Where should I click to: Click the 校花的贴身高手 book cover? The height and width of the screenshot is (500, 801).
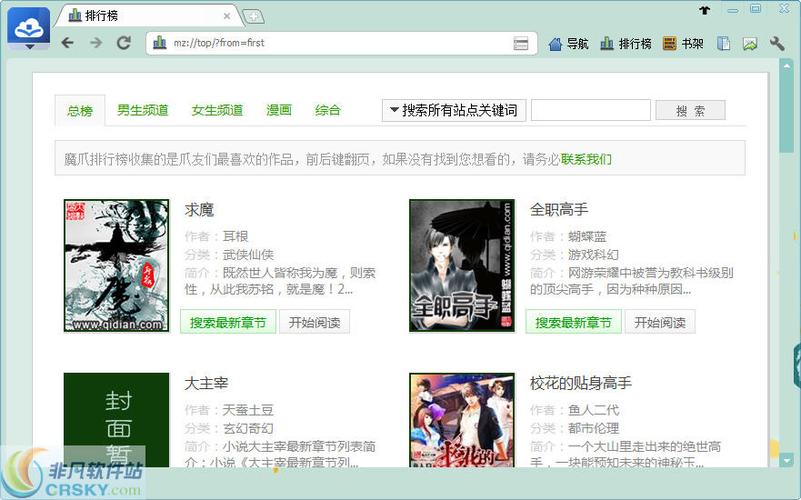[462, 420]
